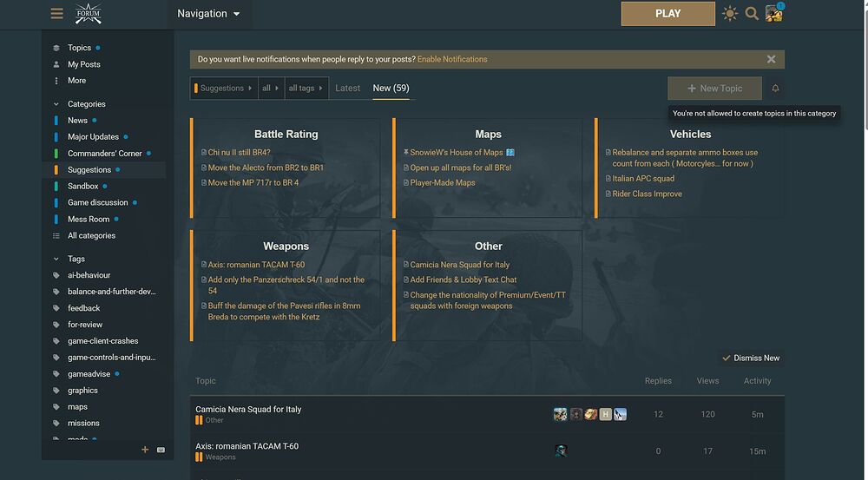Open the user avatar profile menu

click(x=773, y=14)
